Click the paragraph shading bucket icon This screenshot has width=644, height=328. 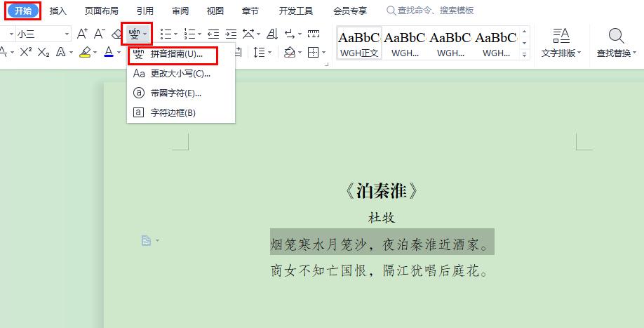point(290,52)
